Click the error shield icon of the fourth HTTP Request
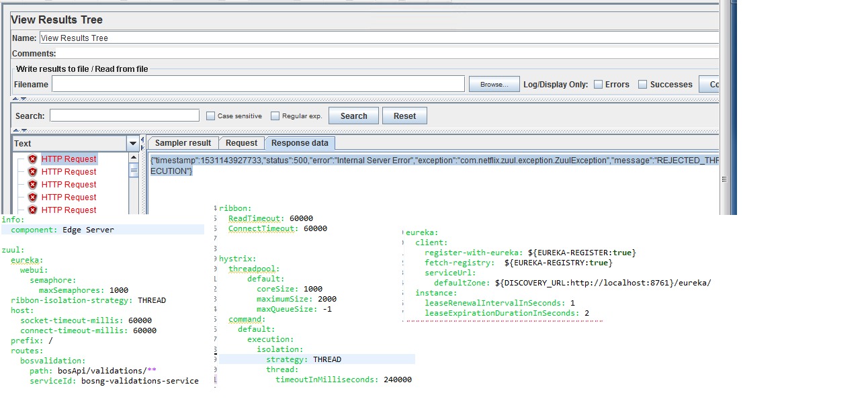868x399 pixels. tap(32, 197)
